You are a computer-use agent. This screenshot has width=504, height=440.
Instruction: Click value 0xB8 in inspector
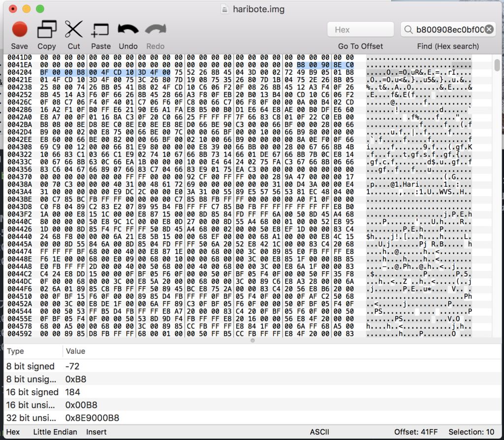coord(75,379)
